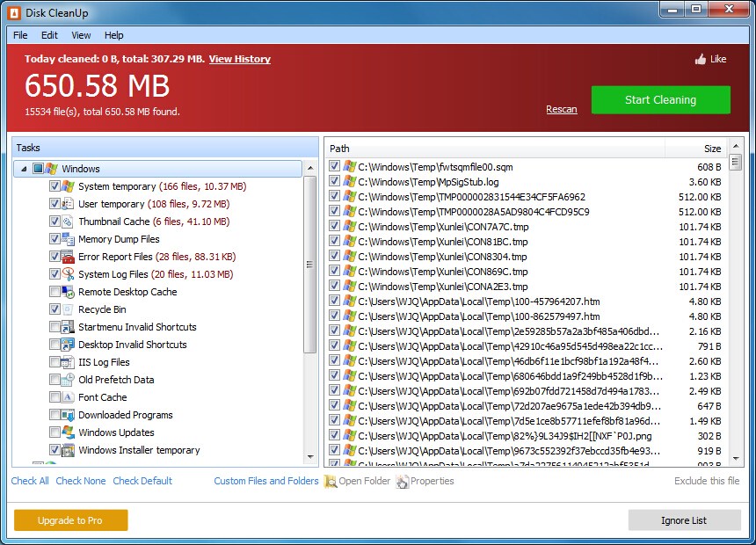756x545 pixels.
Task: Click the Windows group flag icon
Action: tap(52, 168)
